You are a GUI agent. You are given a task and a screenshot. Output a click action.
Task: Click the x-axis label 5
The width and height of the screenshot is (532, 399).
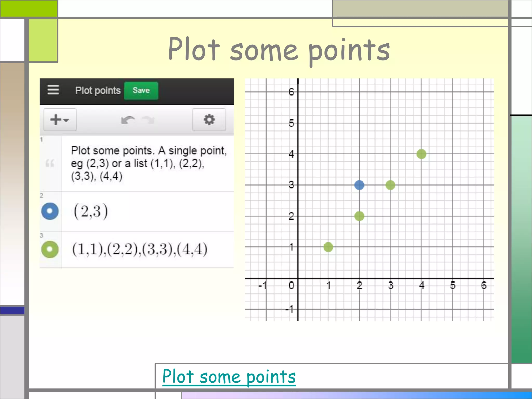453,285
